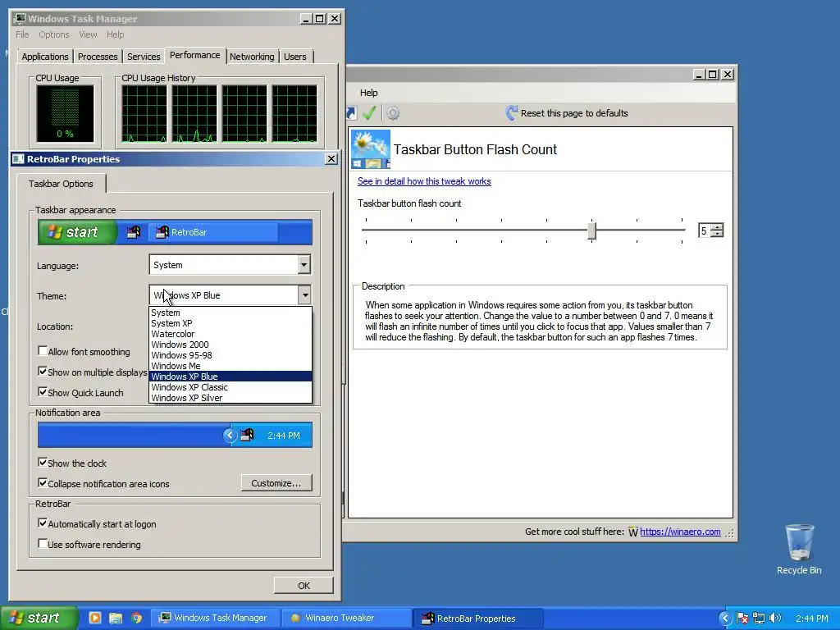Toggle Automatically start at logon checkbox
The height and width of the screenshot is (630, 840).
coord(43,523)
